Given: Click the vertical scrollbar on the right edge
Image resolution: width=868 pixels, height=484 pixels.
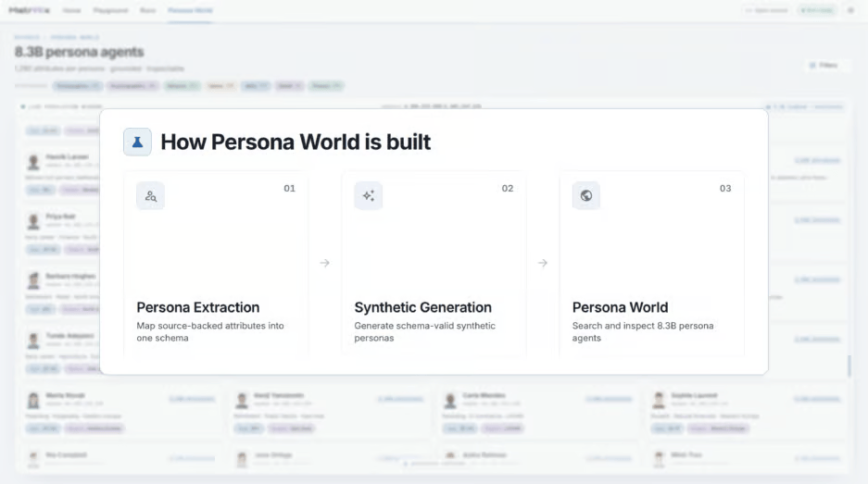Looking at the screenshot, I should point(849,366).
